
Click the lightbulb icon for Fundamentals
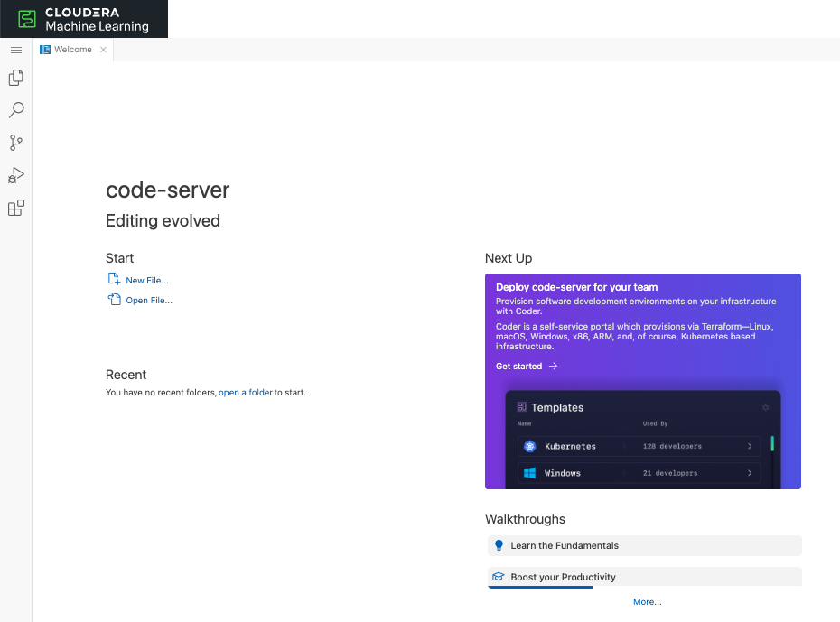[x=499, y=545]
